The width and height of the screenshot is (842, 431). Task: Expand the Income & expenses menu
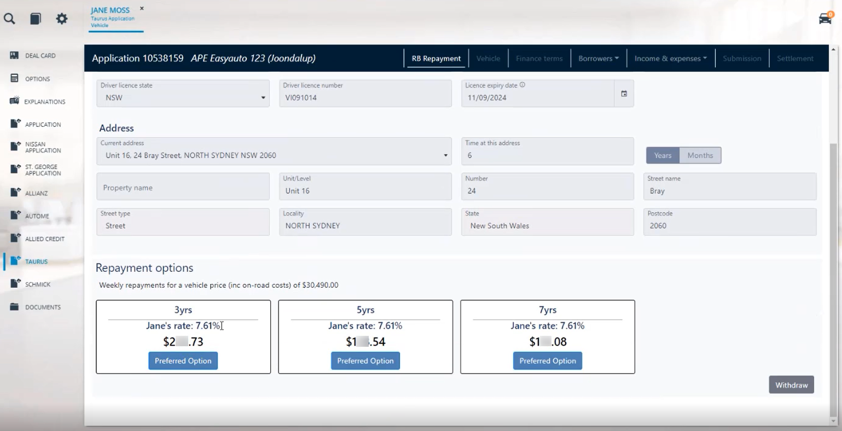pos(670,59)
